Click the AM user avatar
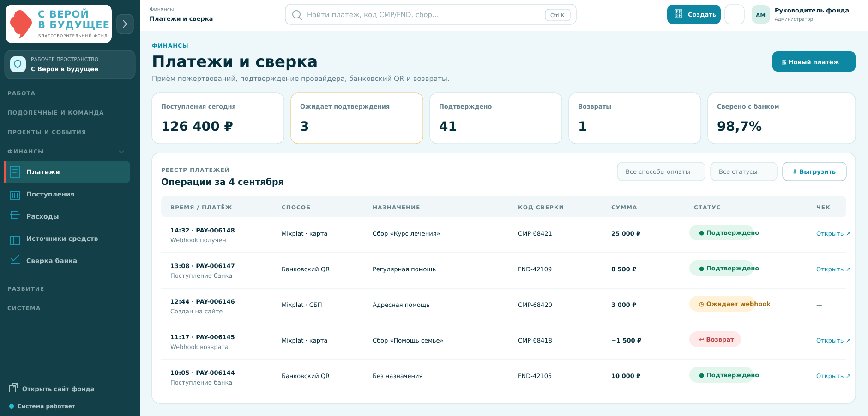The height and width of the screenshot is (416, 868). pyautogui.click(x=760, y=15)
